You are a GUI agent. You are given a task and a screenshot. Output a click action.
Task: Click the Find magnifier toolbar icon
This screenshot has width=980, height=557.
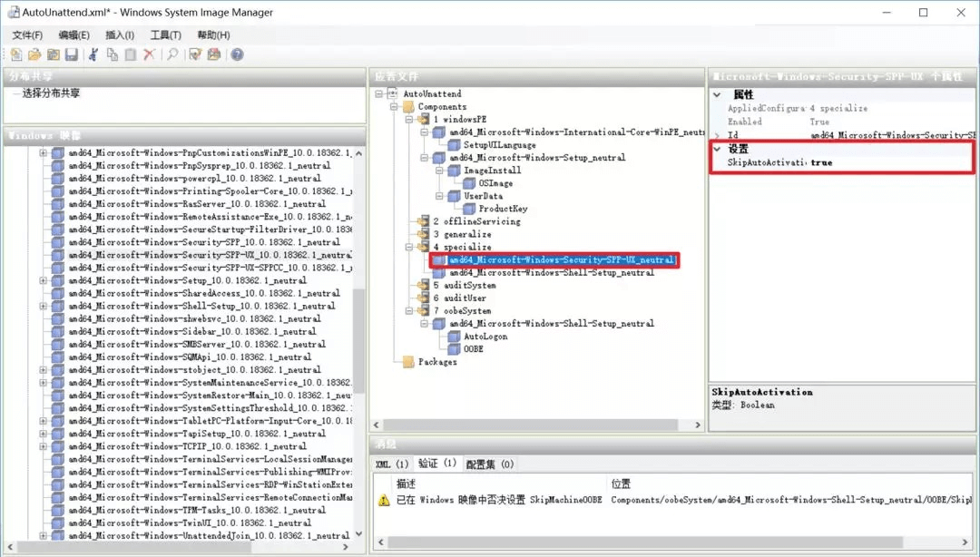172,55
